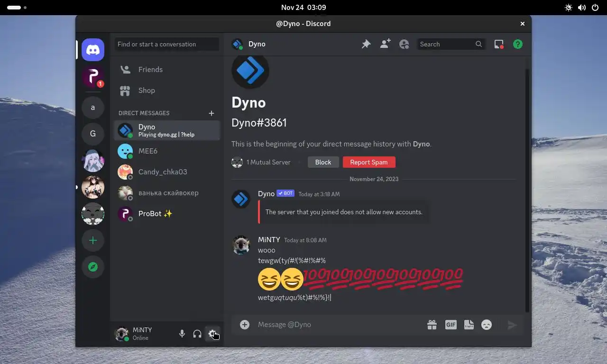The height and width of the screenshot is (364, 607).
Task: Select the Dyno direct message
Action: pos(167,130)
